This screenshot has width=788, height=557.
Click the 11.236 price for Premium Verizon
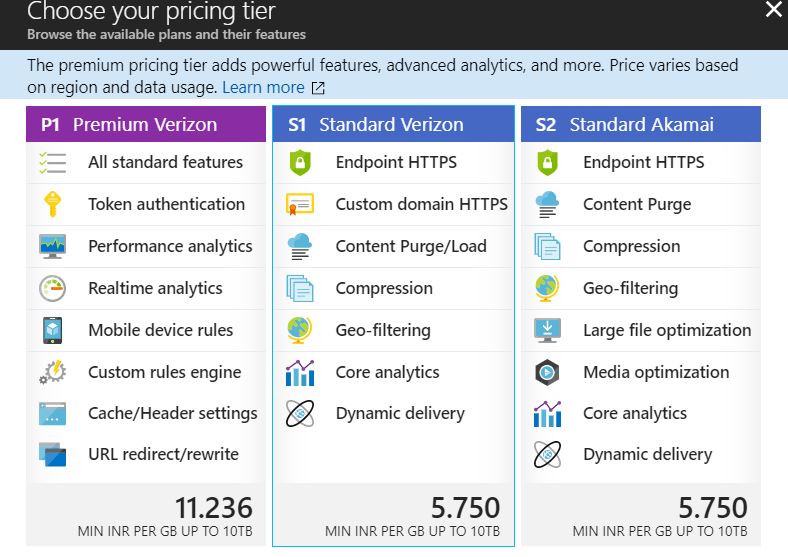(213, 507)
